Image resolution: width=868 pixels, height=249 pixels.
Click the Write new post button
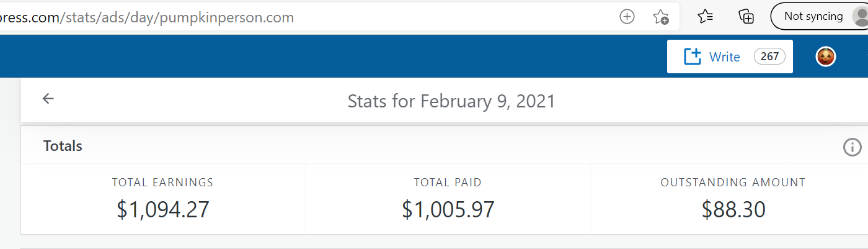coord(712,57)
